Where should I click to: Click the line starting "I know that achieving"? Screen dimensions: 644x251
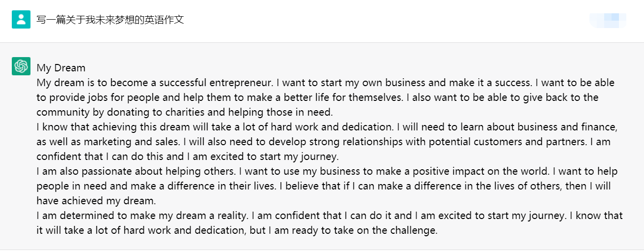[x=327, y=127]
